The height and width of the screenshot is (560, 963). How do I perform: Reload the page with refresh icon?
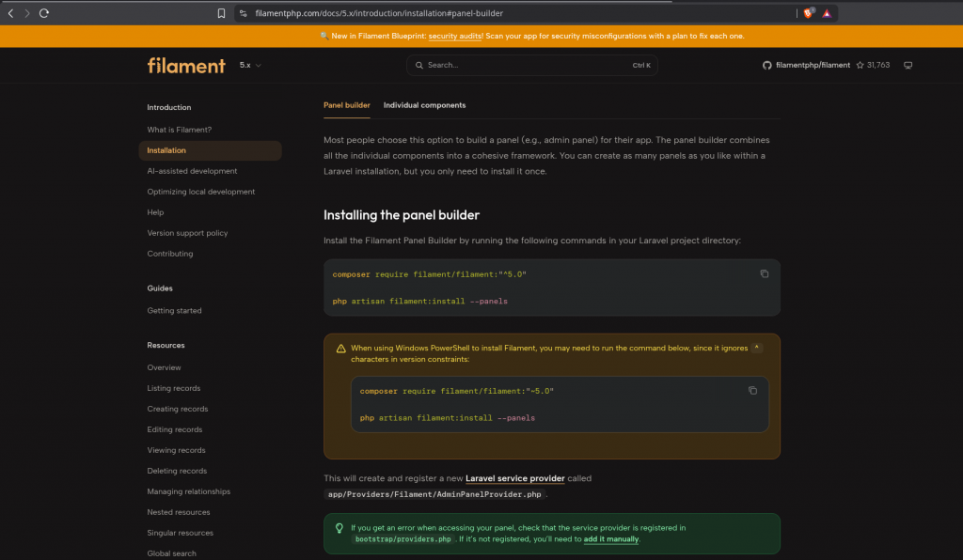coord(44,13)
